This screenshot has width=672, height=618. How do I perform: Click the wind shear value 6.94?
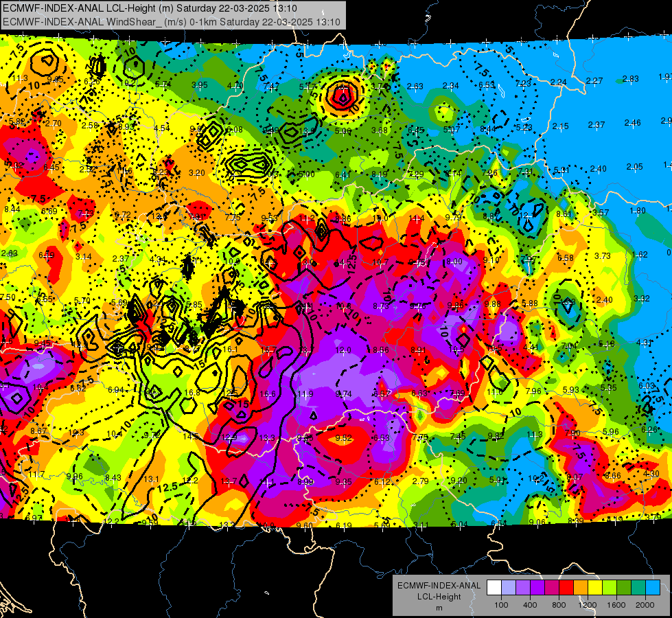[x=116, y=390]
